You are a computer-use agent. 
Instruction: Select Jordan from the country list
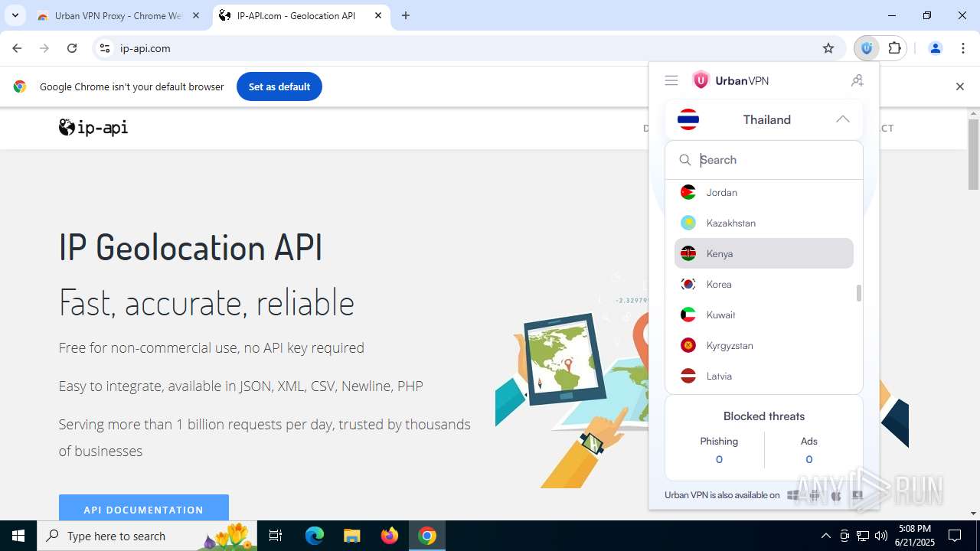pos(764,192)
